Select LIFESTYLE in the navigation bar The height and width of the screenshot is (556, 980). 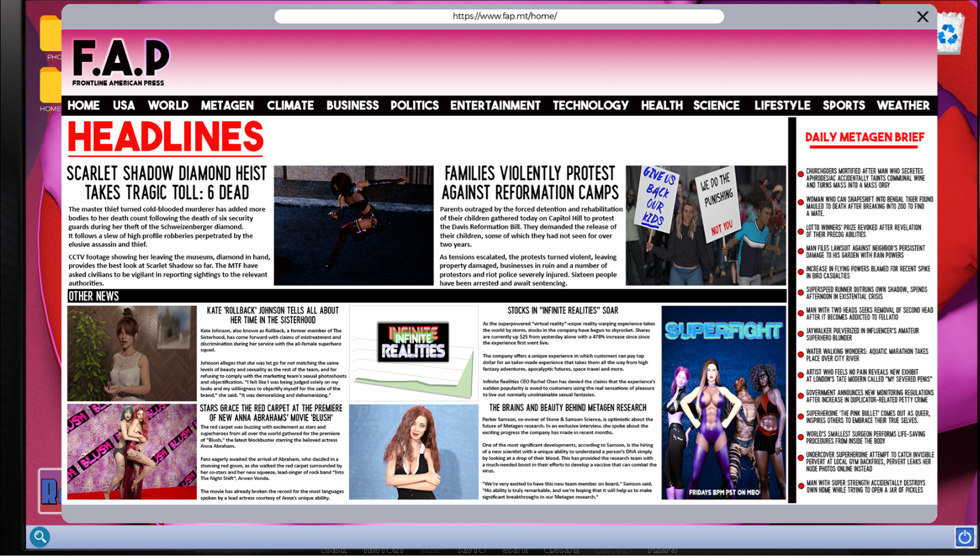782,106
